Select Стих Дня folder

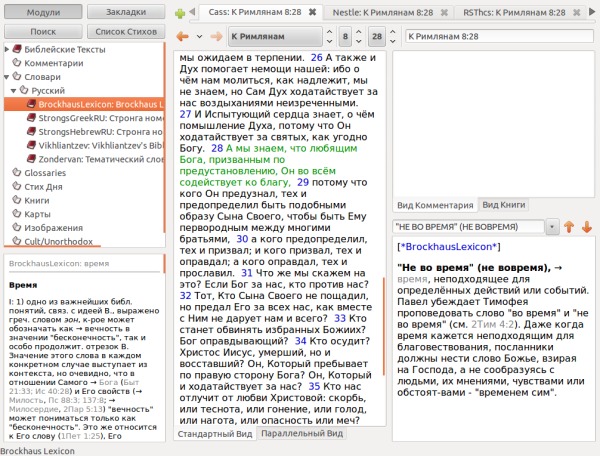43,187
